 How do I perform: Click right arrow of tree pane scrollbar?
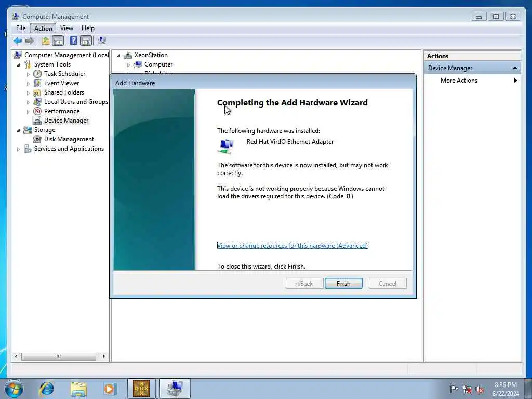click(104, 356)
